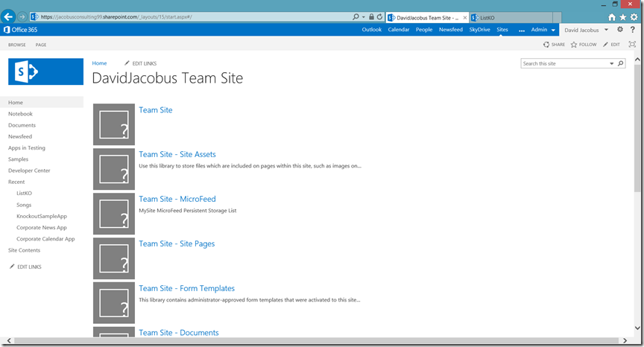Open Sites in top bar

click(502, 30)
